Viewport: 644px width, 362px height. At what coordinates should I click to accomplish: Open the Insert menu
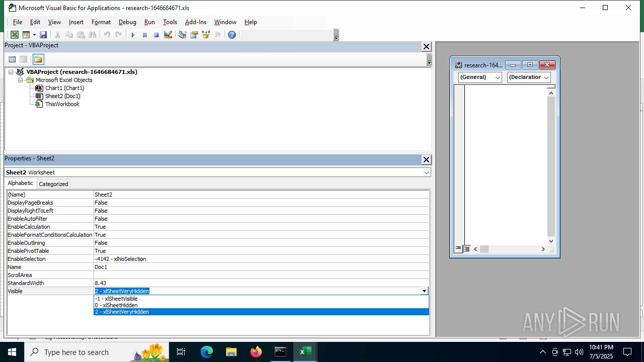pyautogui.click(x=76, y=22)
